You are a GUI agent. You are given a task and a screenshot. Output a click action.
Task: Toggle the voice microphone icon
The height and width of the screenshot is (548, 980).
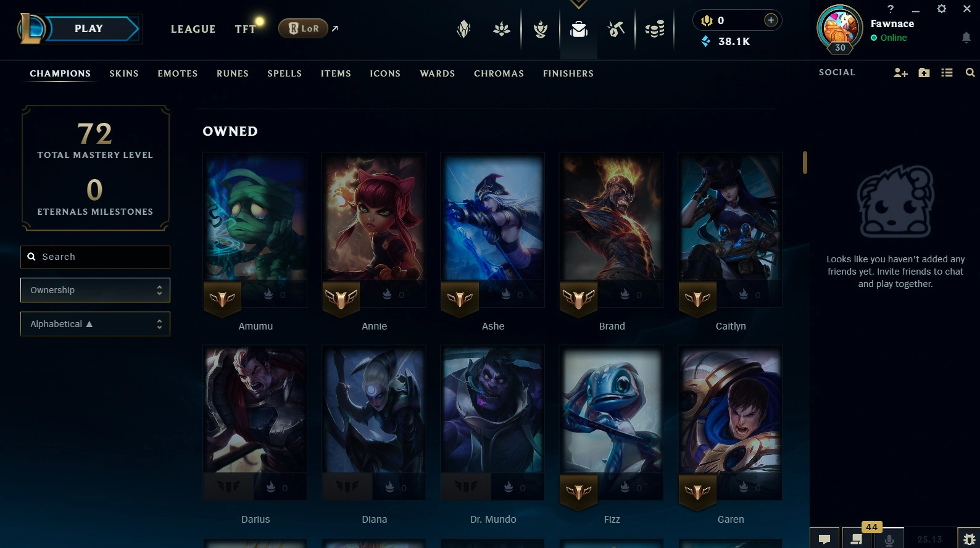point(889,539)
